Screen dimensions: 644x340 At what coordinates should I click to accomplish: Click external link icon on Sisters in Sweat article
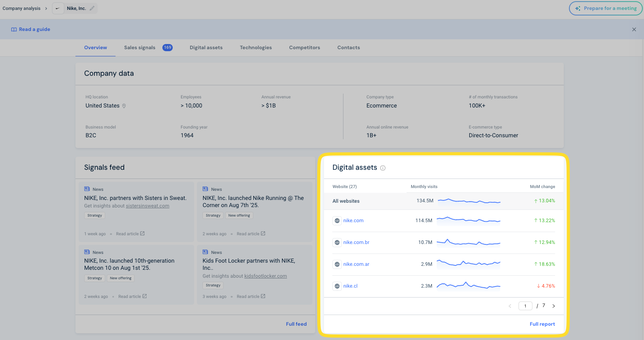pos(143,234)
